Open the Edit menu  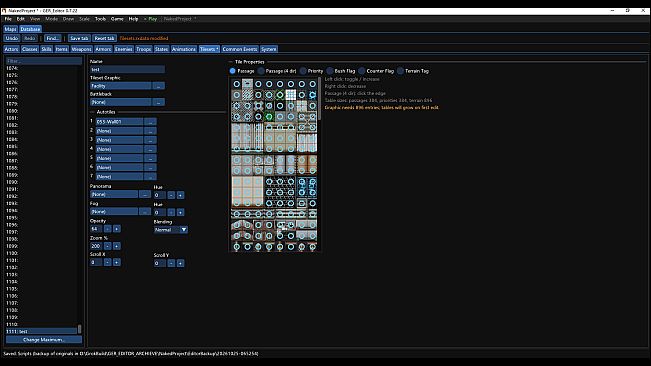[x=20, y=19]
